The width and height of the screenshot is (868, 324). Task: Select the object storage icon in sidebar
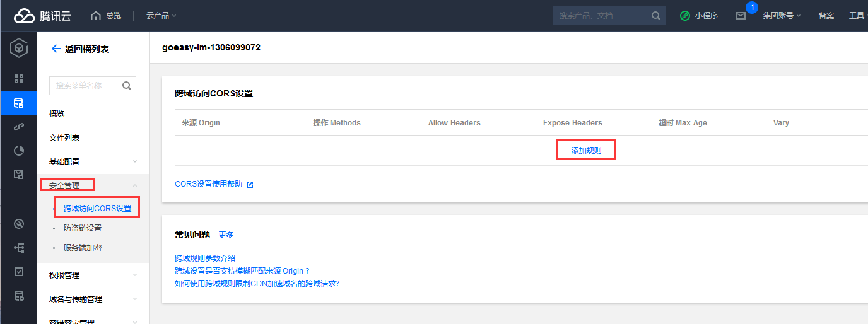pos(18,103)
